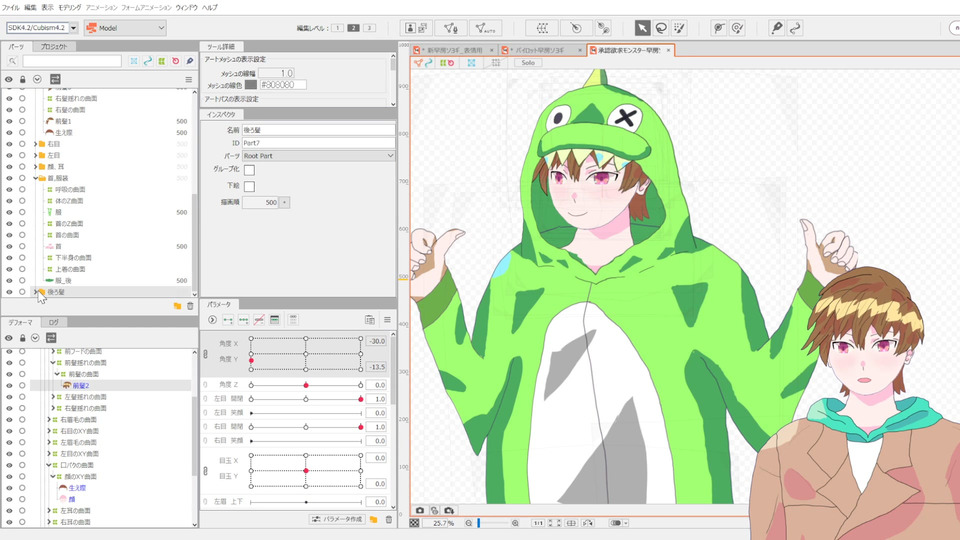This screenshot has width=960, height=540.
Task: Click canvas zoom slider
Action: coord(492,523)
